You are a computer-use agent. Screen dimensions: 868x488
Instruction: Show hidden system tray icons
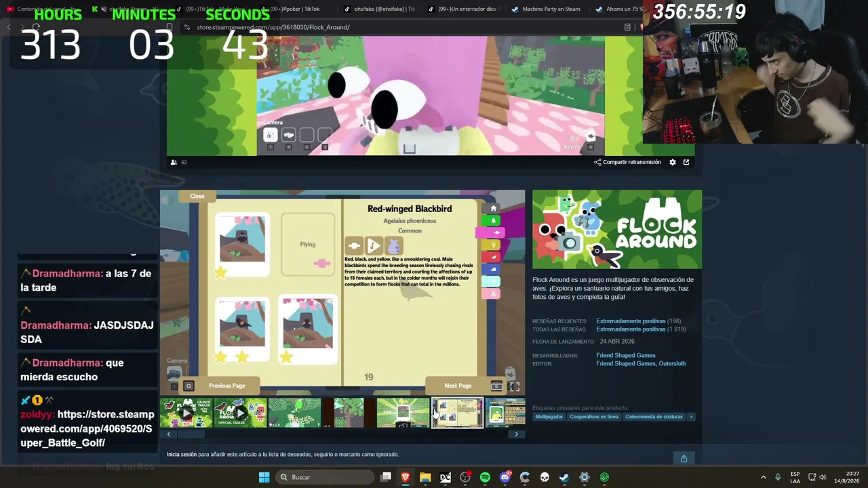[x=763, y=477]
